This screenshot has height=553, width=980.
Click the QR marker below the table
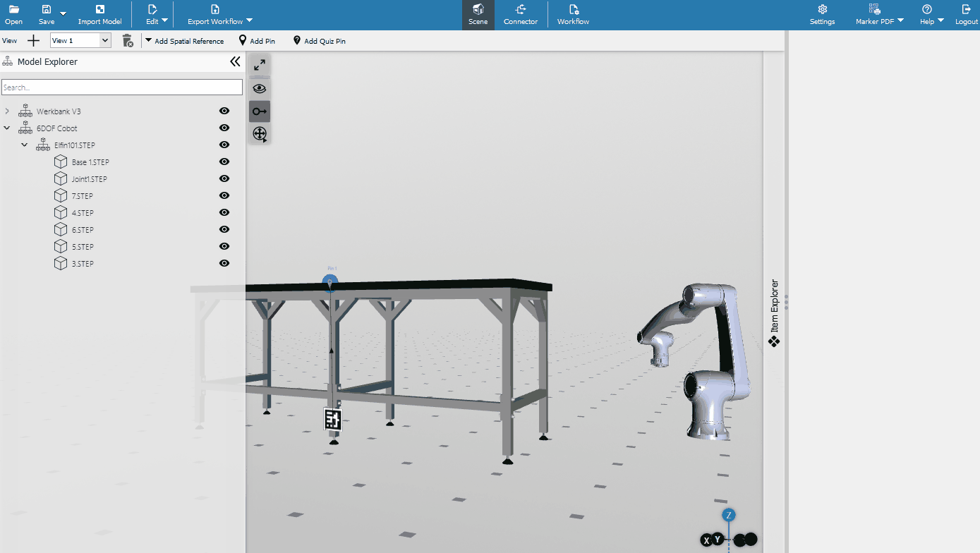[333, 419]
